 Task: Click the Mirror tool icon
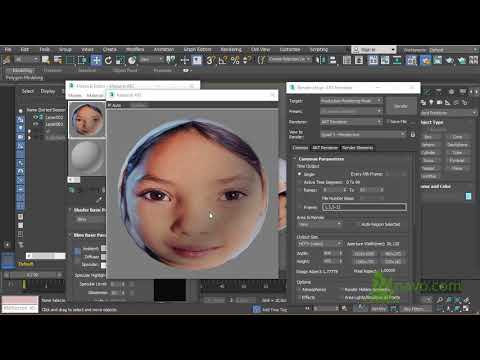[x=320, y=60]
